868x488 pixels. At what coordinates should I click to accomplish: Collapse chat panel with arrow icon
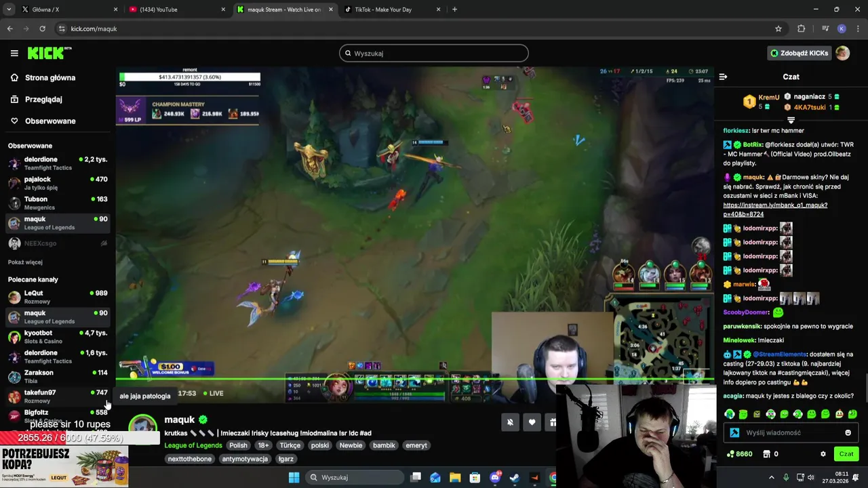pos(723,77)
